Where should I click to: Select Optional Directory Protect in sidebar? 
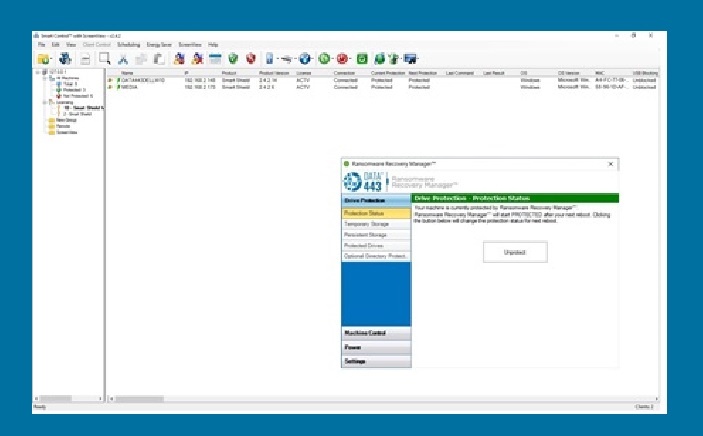[376, 256]
